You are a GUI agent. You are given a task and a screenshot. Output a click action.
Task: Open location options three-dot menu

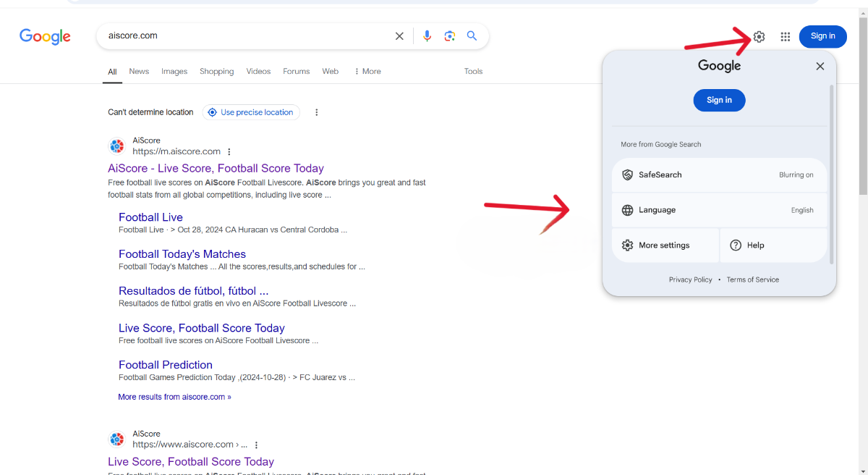(316, 112)
